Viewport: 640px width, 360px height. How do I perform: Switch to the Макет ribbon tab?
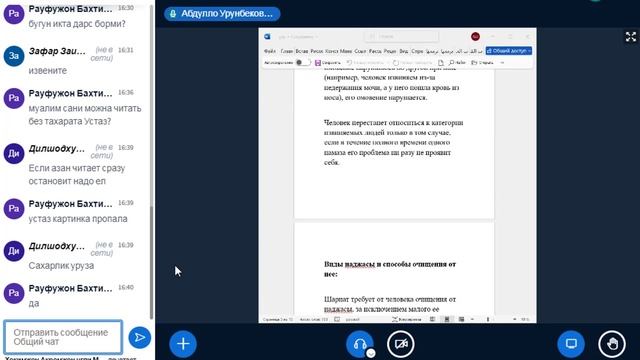(x=346, y=51)
